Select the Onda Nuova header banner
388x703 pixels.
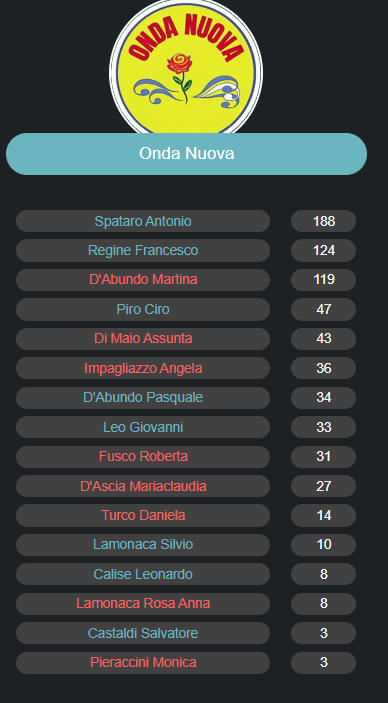coord(186,154)
